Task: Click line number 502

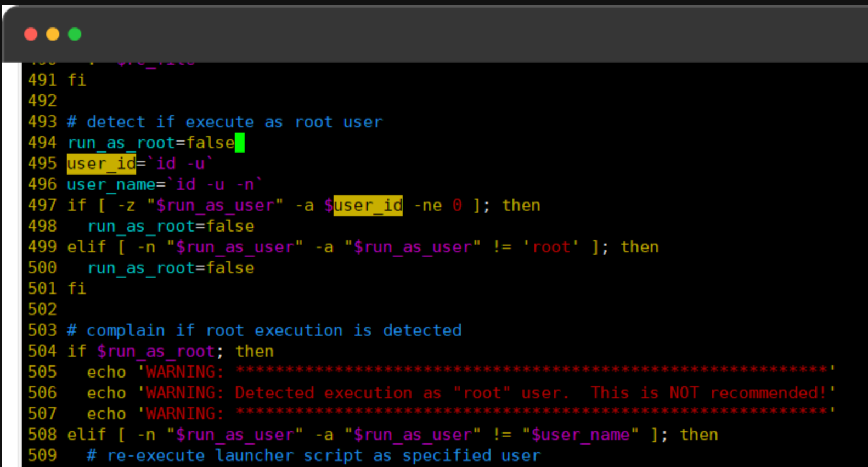Action: [x=42, y=310]
